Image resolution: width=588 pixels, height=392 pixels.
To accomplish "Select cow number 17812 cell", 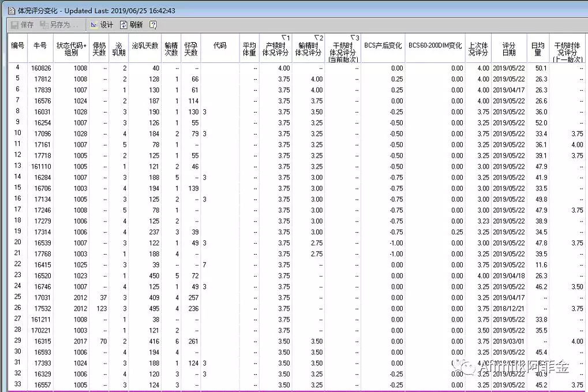I will point(43,79).
